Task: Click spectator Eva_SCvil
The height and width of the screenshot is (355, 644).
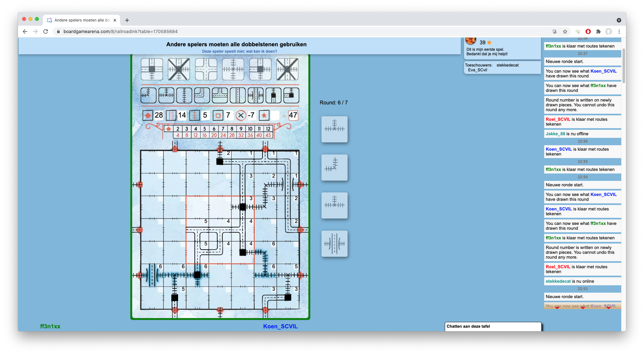Action: tap(477, 70)
